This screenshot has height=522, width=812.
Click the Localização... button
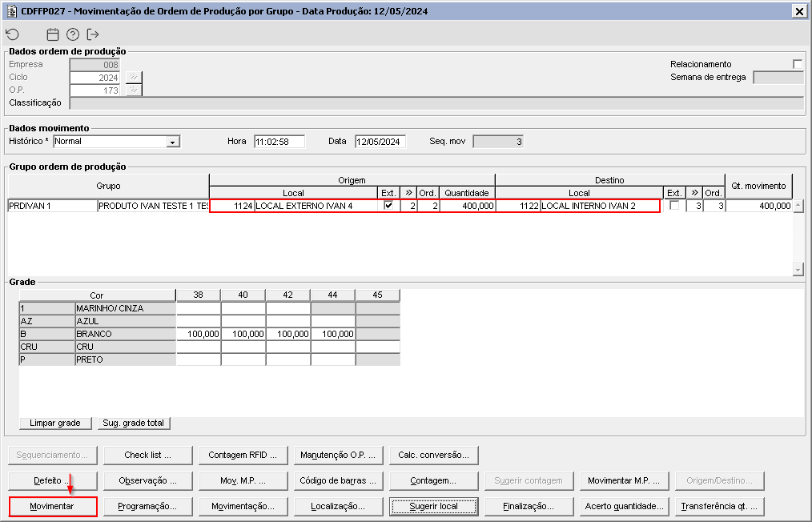pyautogui.click(x=338, y=507)
